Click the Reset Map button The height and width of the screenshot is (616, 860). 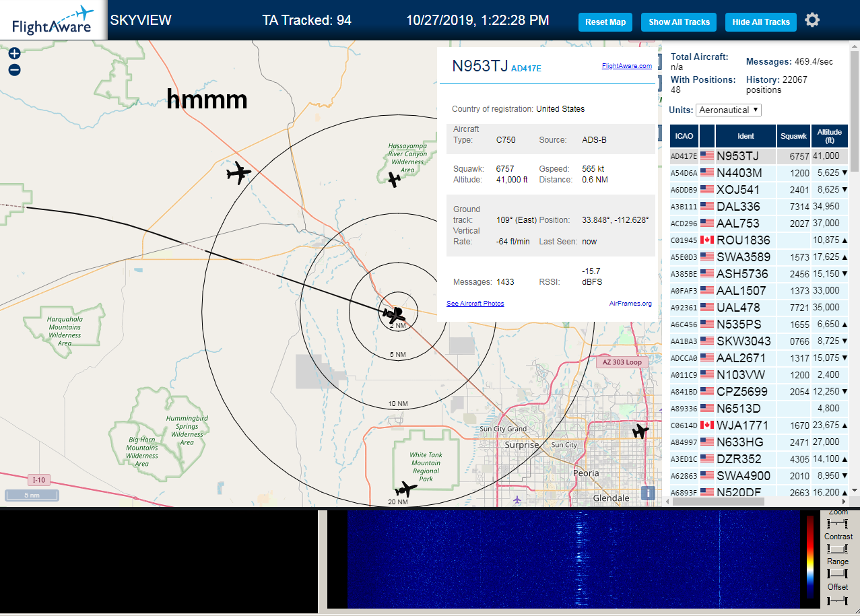pyautogui.click(x=605, y=22)
